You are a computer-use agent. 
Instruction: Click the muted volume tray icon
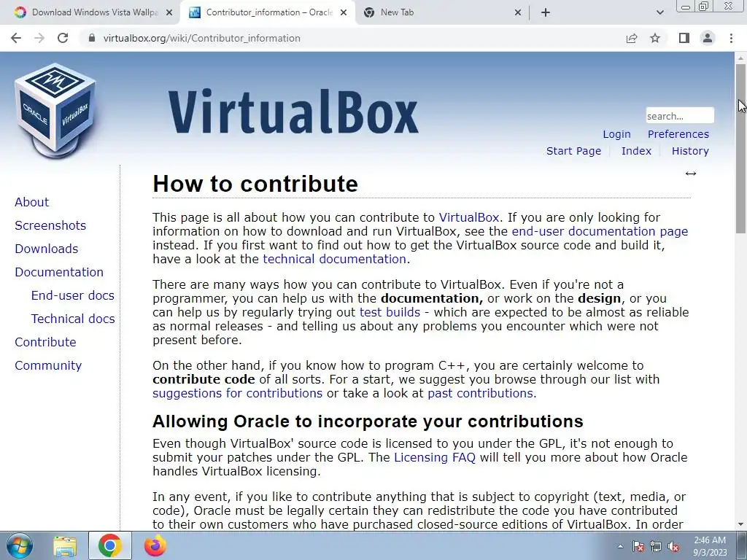673,546
